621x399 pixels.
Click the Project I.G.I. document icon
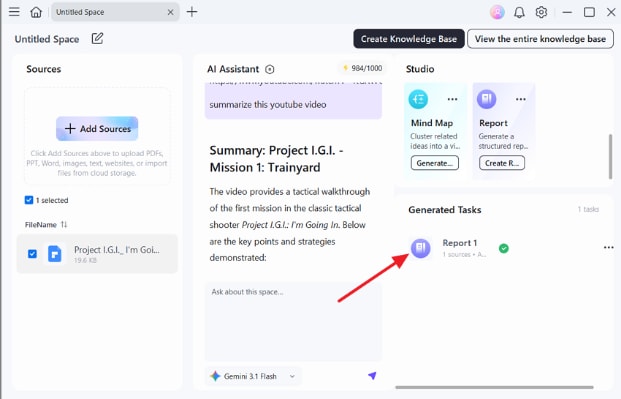click(55, 254)
